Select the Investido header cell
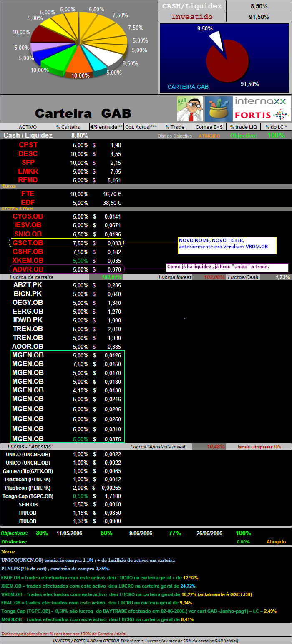The height and width of the screenshot is (644, 292). pos(193,17)
